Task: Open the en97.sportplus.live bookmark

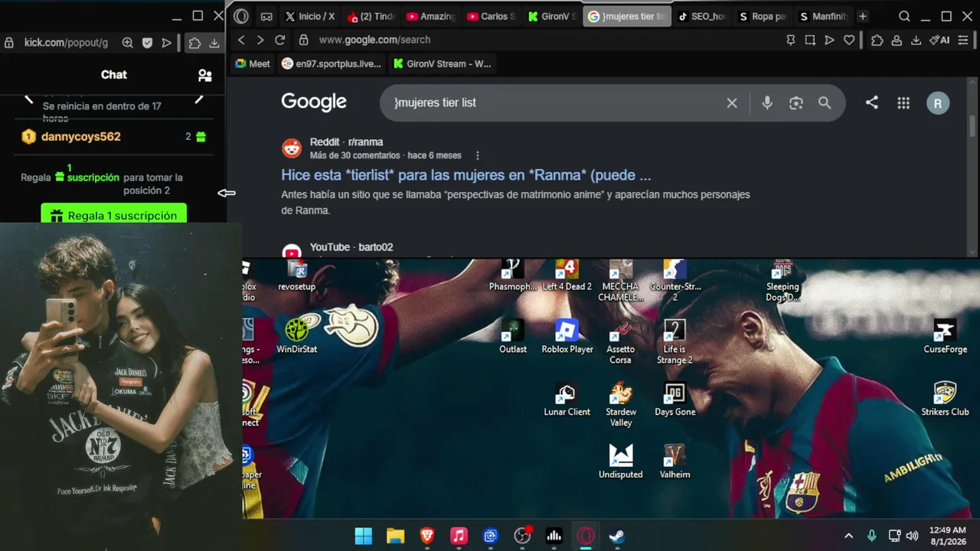Action: click(x=332, y=64)
